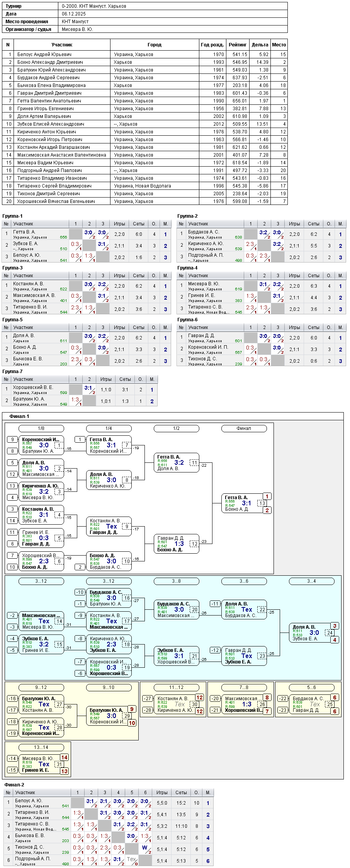Open Максимовская Анастасия Валентиновна participant entry
Screen dimensions: 350x868
point(61,155)
